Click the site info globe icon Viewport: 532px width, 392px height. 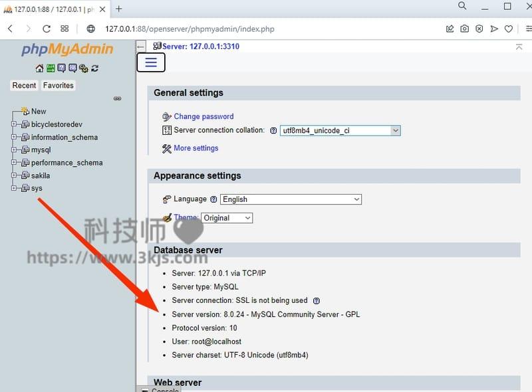tap(91, 29)
